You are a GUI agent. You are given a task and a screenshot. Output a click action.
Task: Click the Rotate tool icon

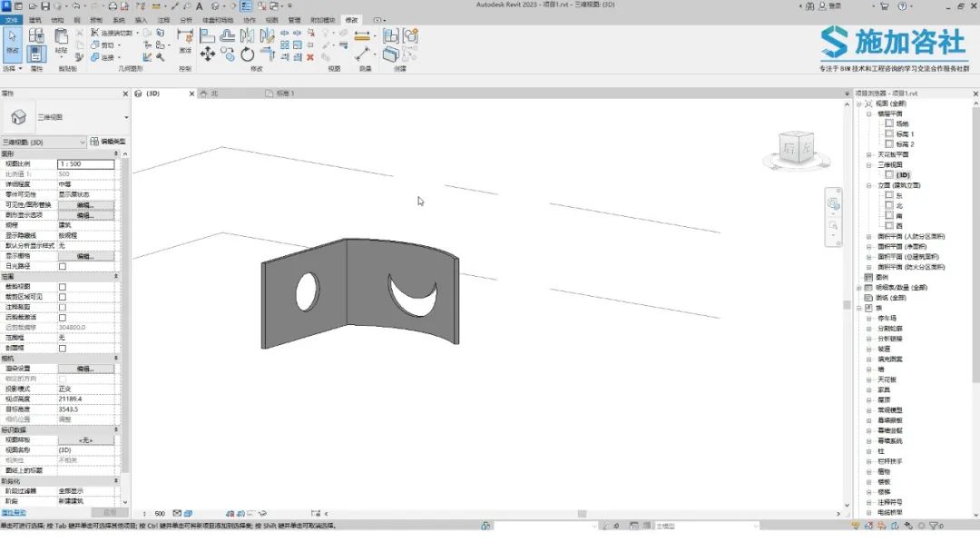pos(248,54)
